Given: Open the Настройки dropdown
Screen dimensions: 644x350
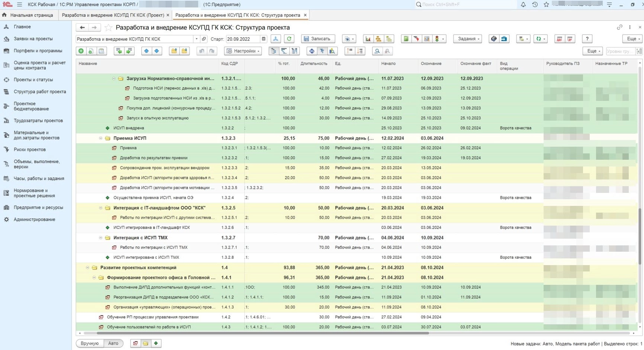Looking at the screenshot, I should tap(244, 51).
